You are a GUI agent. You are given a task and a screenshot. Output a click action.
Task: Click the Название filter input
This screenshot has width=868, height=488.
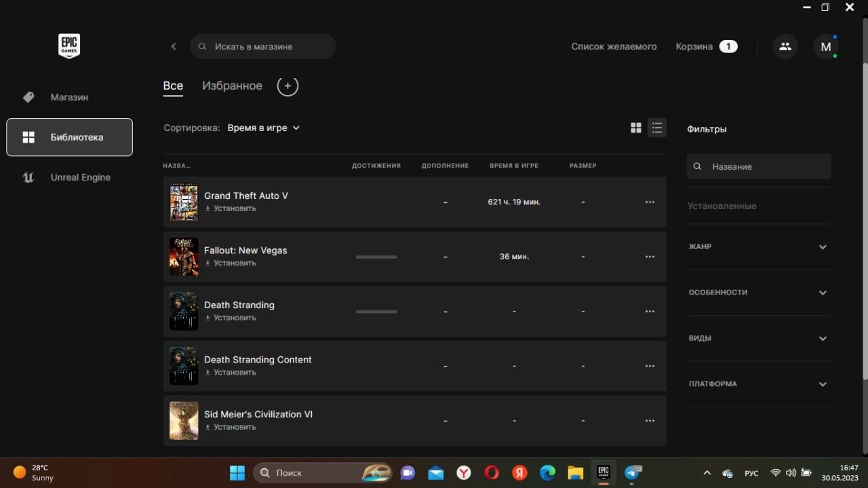(x=759, y=166)
